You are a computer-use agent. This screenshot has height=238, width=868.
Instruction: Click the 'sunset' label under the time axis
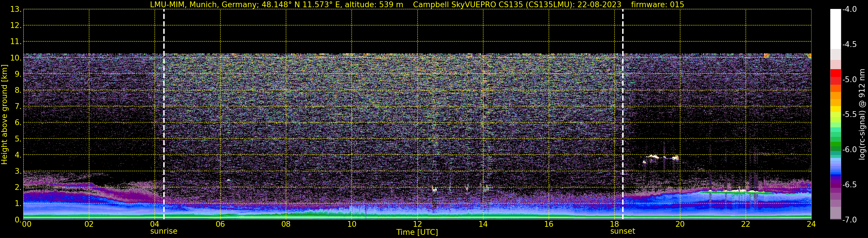coord(623,231)
